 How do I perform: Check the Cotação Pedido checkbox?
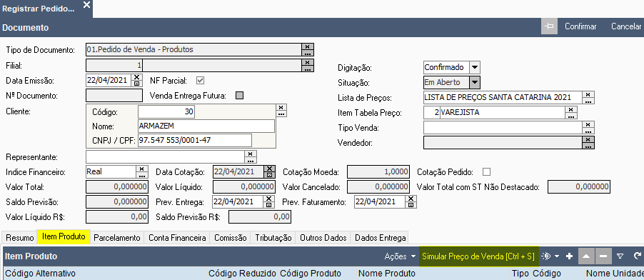pos(487,172)
